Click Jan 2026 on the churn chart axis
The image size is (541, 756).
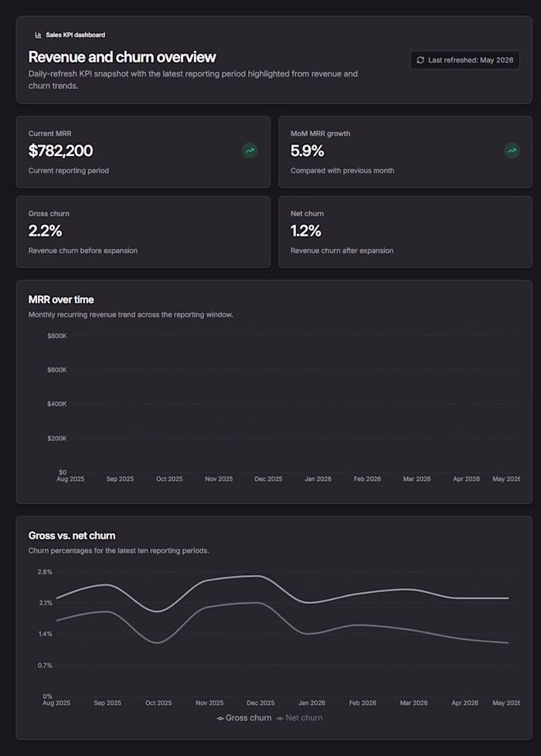click(x=311, y=703)
